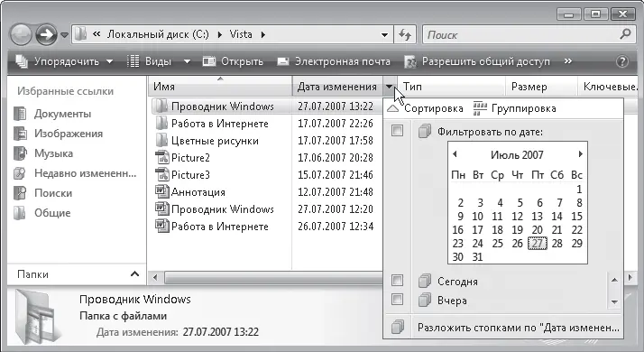Expand the Папки folders pane chevron
The height and width of the screenshot is (352, 644).
pyautogui.click(x=134, y=273)
